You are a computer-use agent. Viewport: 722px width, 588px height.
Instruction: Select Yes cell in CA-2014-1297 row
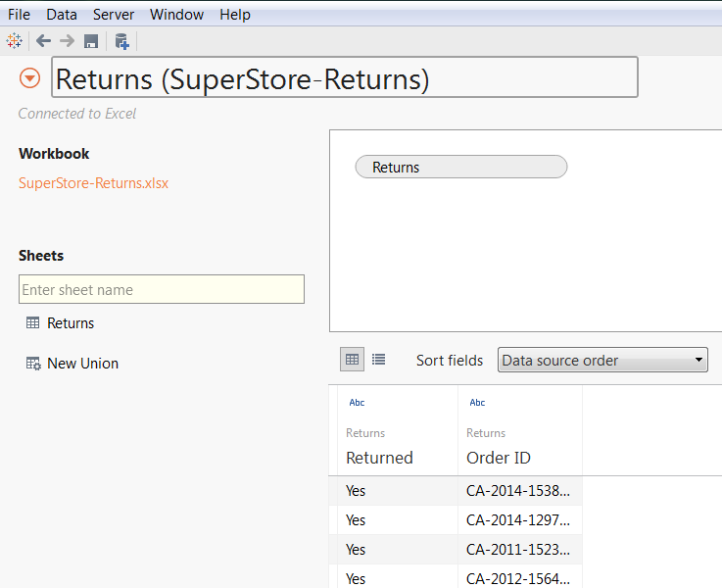tap(398, 520)
